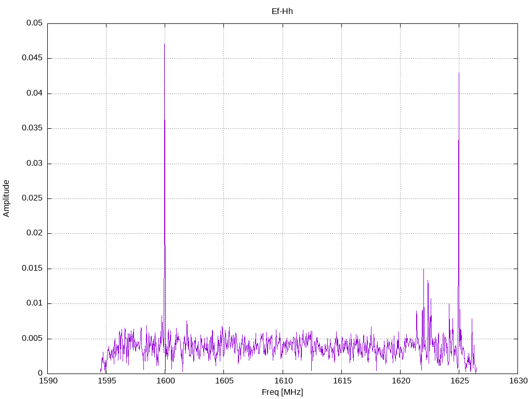532x399 pixels.
Task: Click the 0.03 y-axis tick label
Action: click(x=35, y=163)
